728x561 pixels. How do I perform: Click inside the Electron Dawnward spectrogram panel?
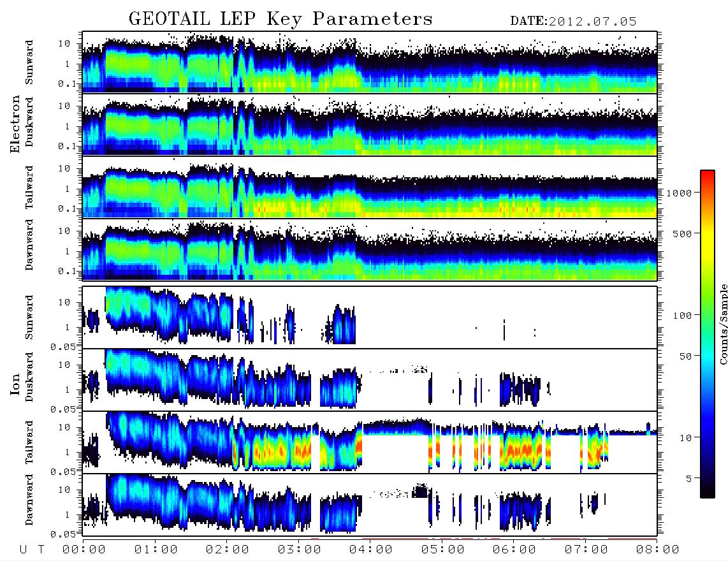pos(370,249)
